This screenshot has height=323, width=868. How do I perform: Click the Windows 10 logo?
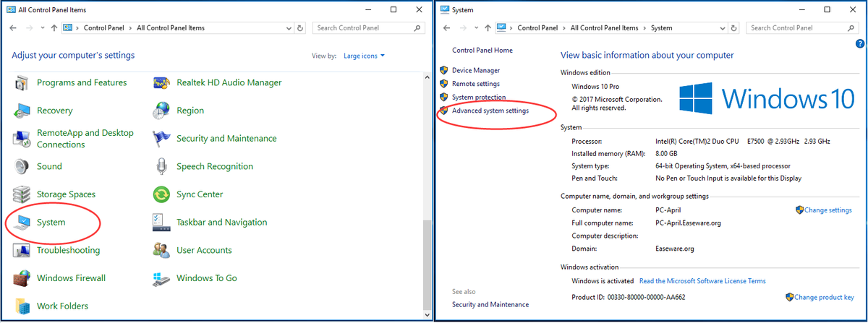click(x=767, y=98)
